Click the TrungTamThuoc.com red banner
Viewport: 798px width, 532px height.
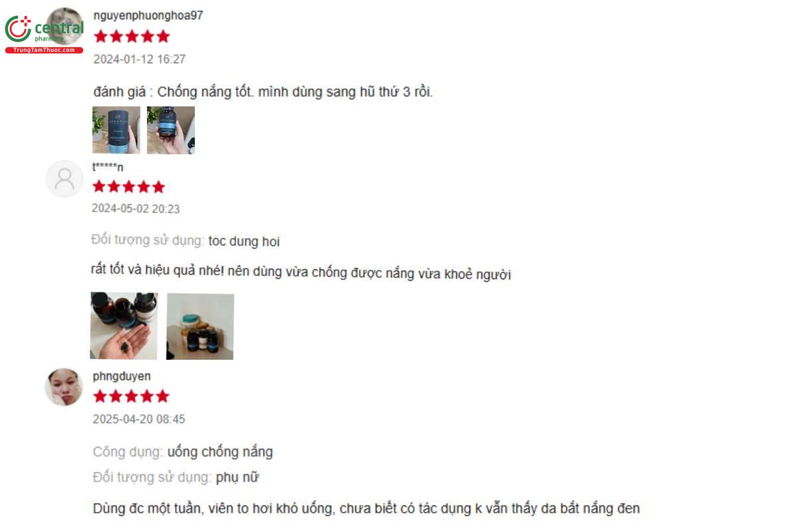pos(44,50)
